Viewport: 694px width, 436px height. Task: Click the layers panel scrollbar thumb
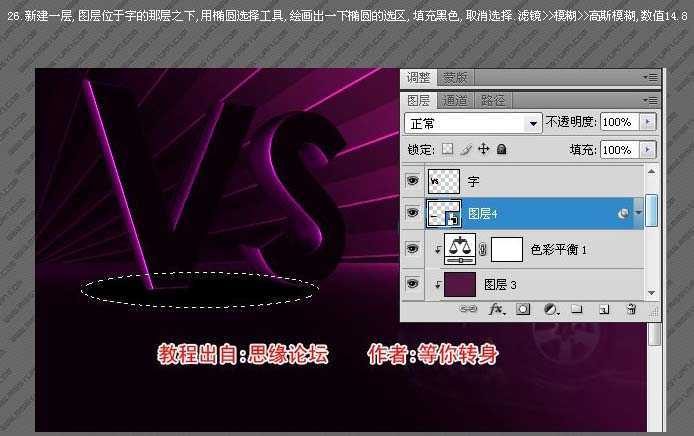[652, 210]
